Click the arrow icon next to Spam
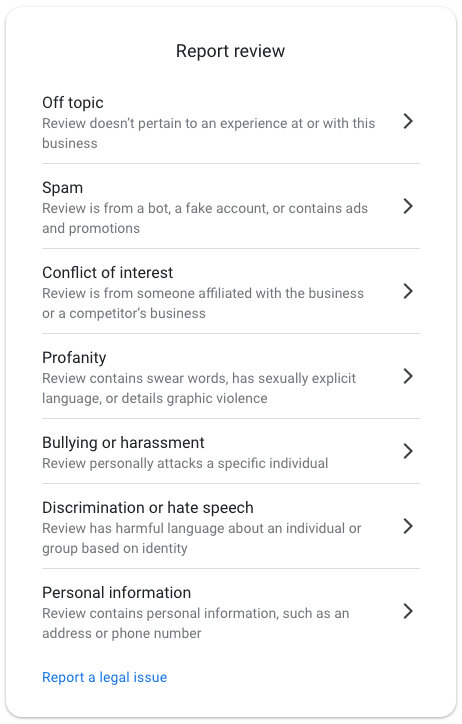 coord(408,206)
